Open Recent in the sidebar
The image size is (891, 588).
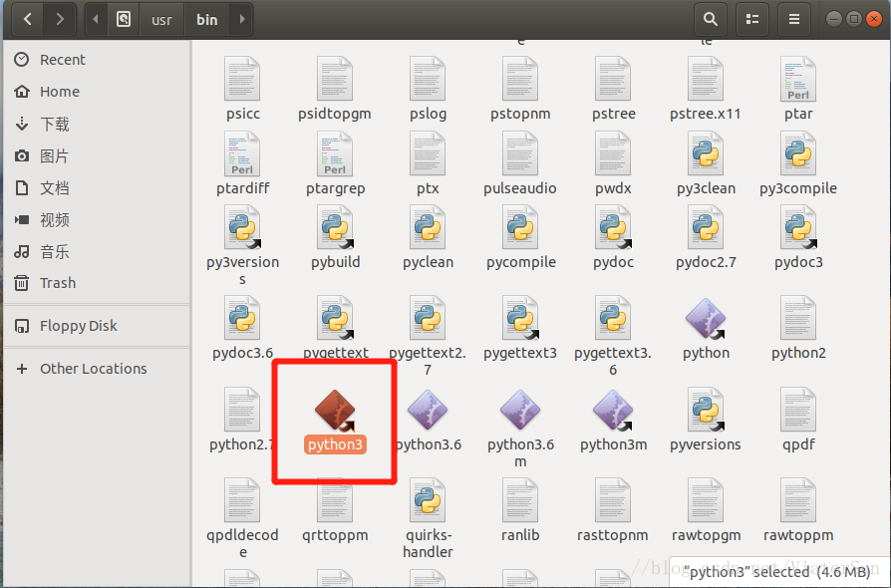point(97,60)
